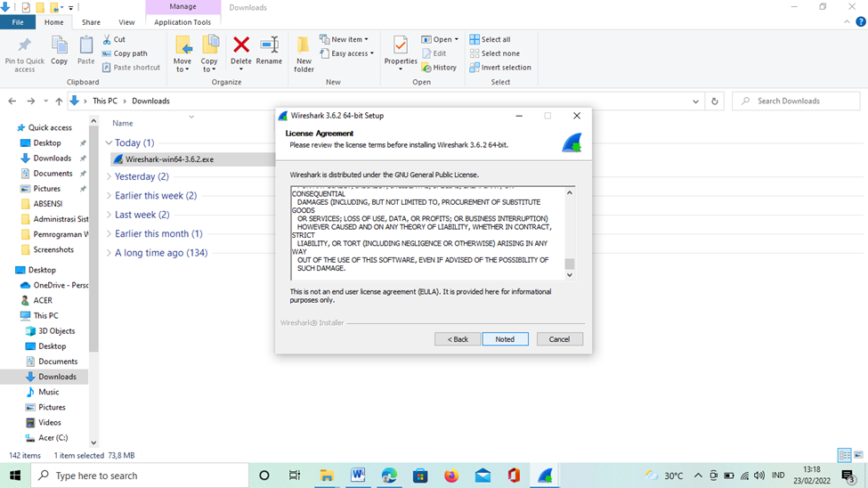Click license text scrollbar up arrow
868x488 pixels.
[569, 192]
